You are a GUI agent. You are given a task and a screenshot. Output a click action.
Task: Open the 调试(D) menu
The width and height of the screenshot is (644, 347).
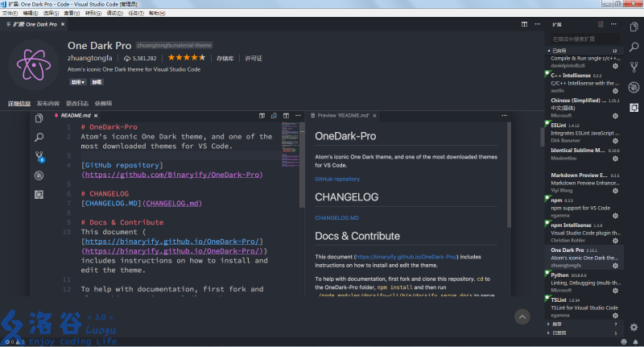click(114, 13)
